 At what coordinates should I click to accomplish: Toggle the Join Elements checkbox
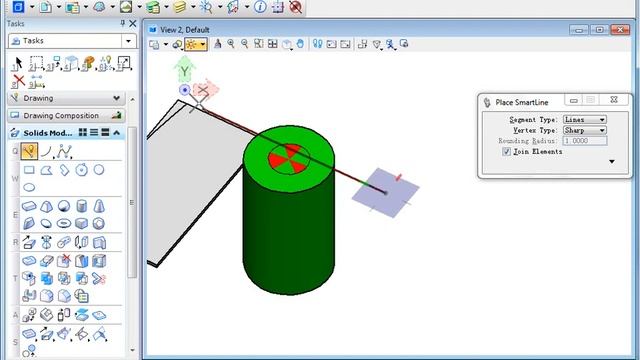point(507,151)
